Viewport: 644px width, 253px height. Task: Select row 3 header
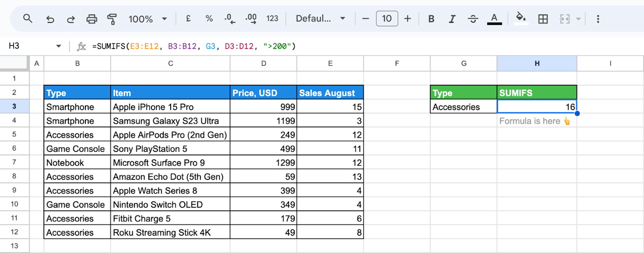[x=14, y=106]
